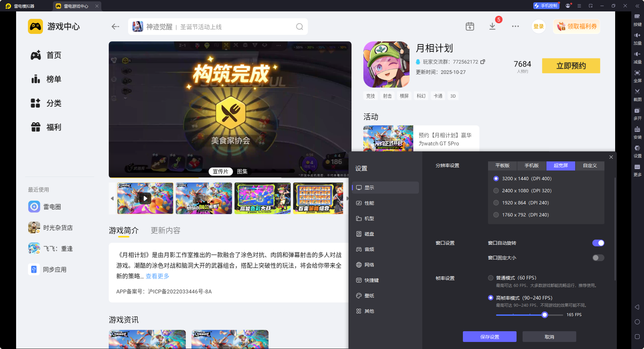The image size is (644, 349).
Task: Switch to 超宽屏 resolution tab
Action: point(561,165)
